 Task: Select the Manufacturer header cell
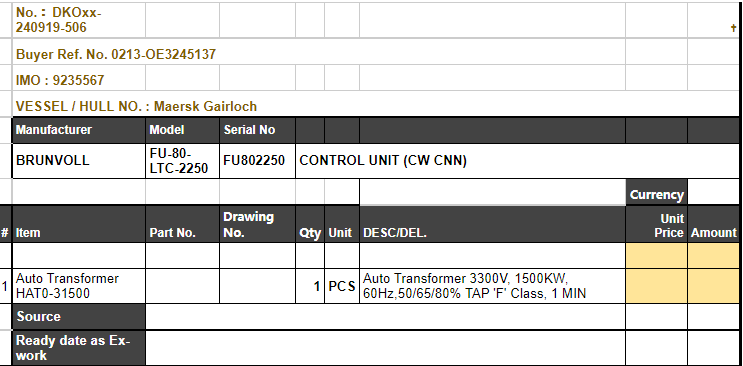coord(79,130)
